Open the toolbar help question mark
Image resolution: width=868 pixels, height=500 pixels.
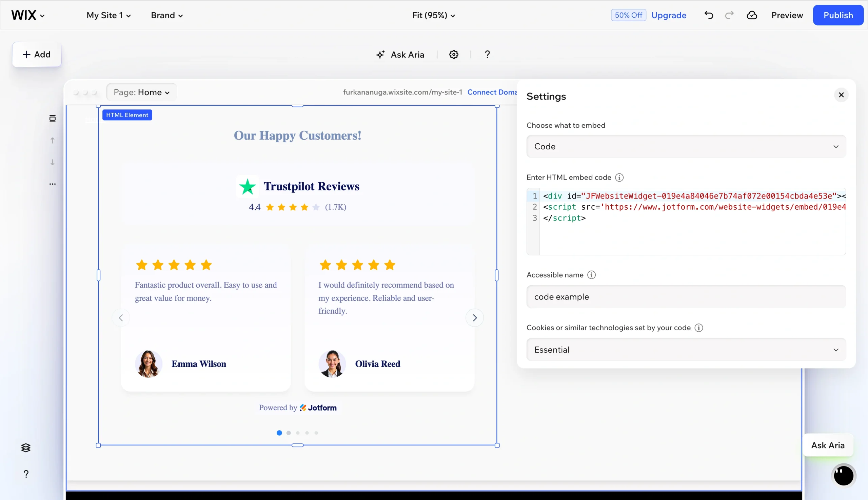(x=487, y=55)
